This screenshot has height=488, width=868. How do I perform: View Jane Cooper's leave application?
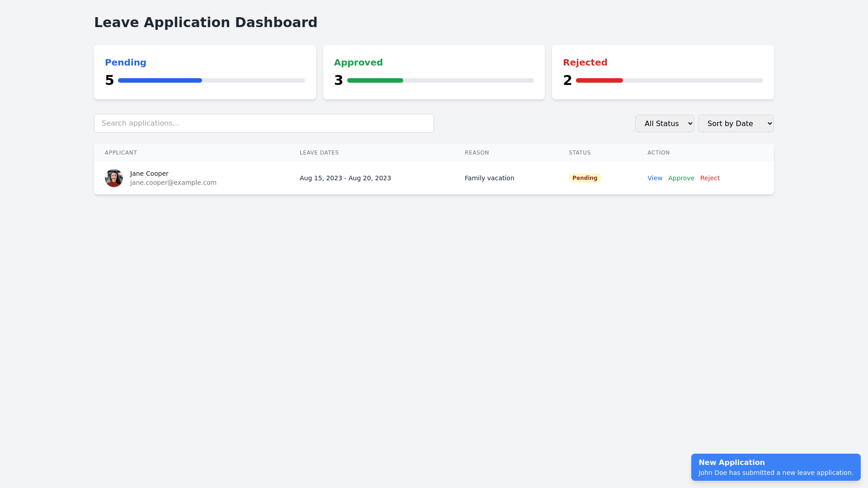655,178
